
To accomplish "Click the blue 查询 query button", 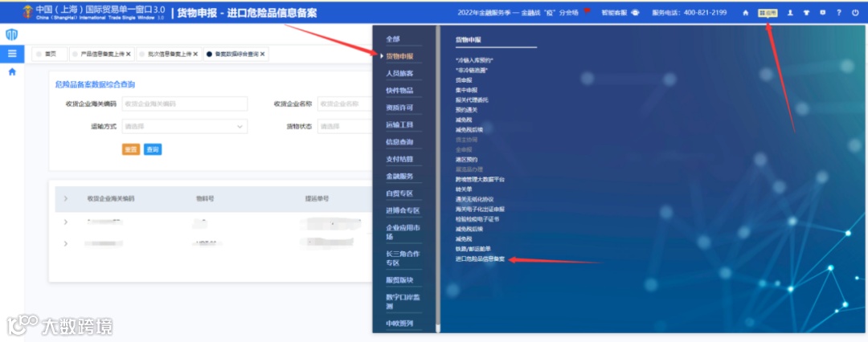I will pyautogui.click(x=153, y=149).
